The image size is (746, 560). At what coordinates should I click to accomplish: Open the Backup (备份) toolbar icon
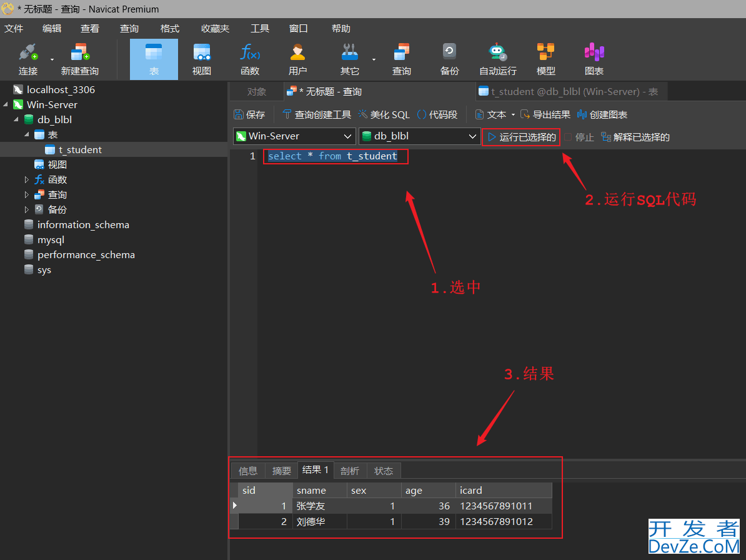click(x=450, y=59)
